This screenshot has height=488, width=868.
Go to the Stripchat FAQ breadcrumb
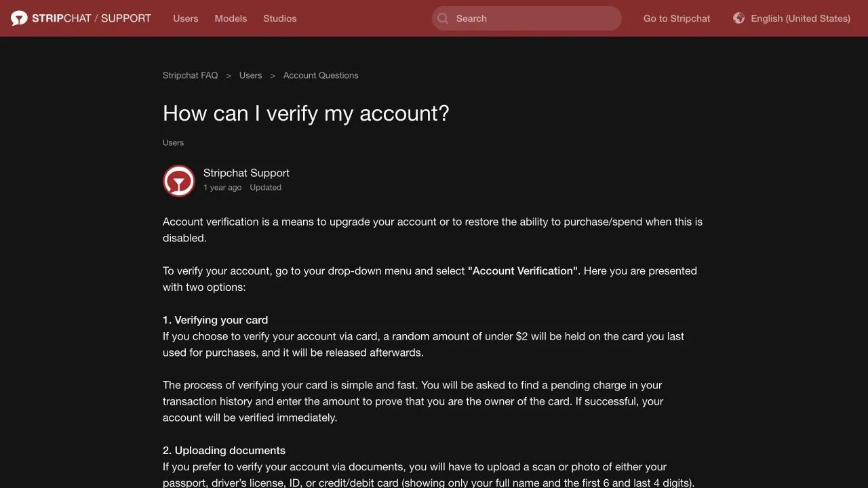tap(191, 75)
